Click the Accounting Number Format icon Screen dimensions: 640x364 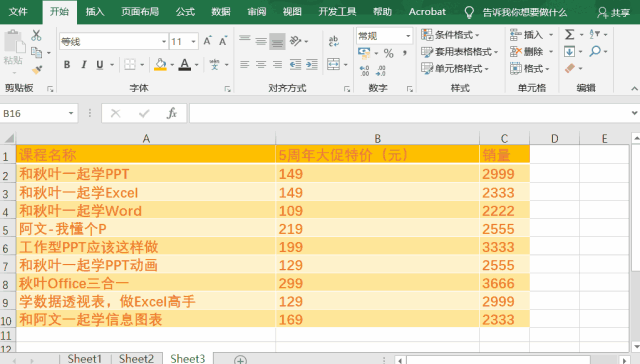point(364,53)
